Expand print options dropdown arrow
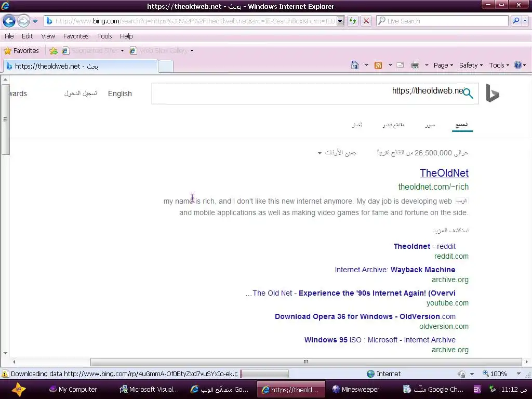The image size is (532, 399). pos(427,65)
